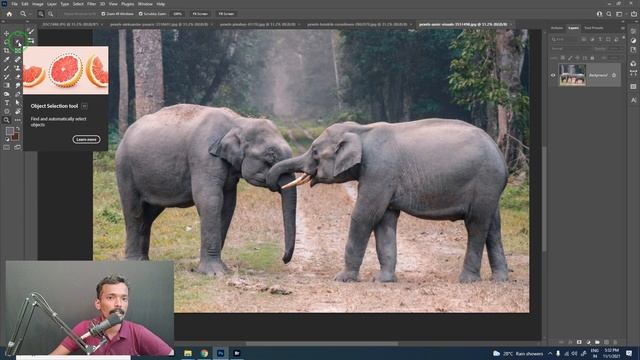Toggle lock position in Layers panel
640x360 pixels.
click(x=577, y=58)
